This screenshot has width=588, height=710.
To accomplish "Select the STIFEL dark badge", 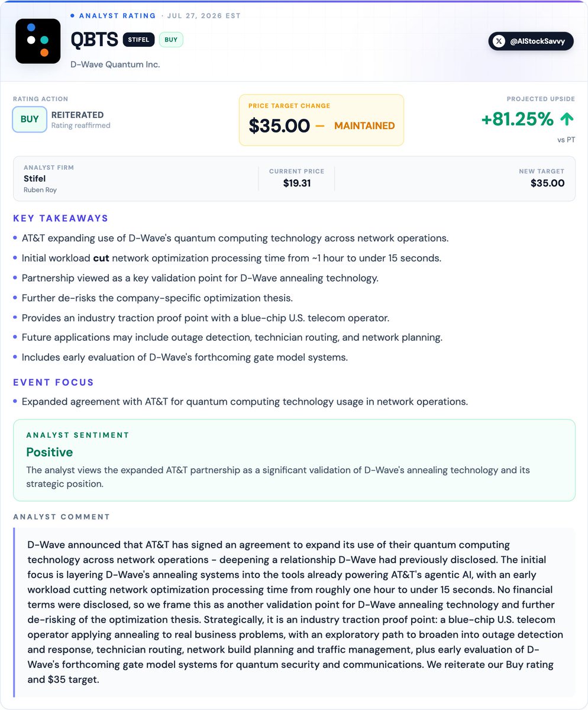I will (139, 40).
